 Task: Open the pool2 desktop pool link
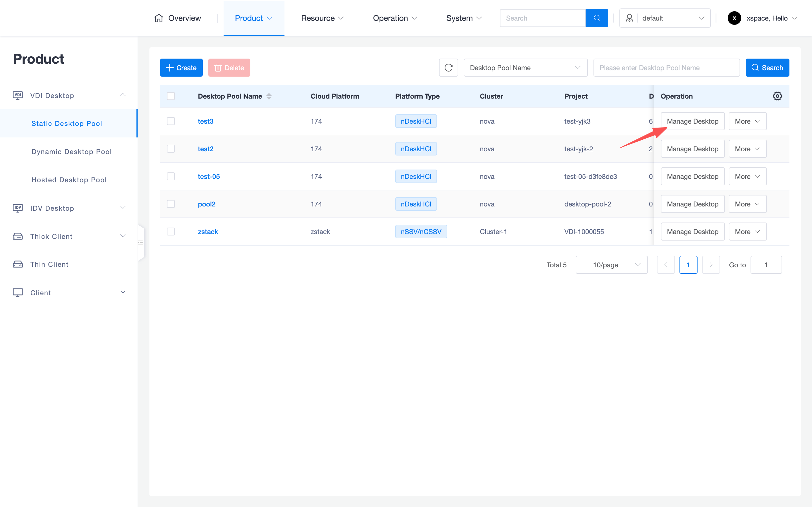click(x=206, y=204)
